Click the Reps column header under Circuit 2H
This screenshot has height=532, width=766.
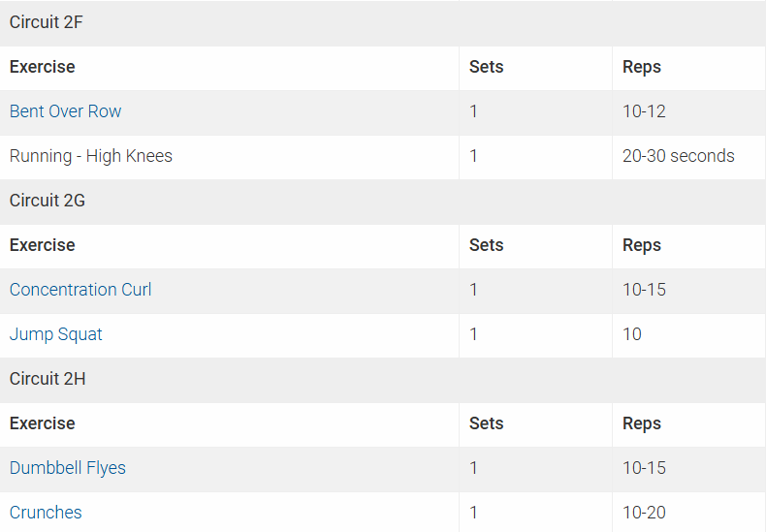[x=642, y=423]
